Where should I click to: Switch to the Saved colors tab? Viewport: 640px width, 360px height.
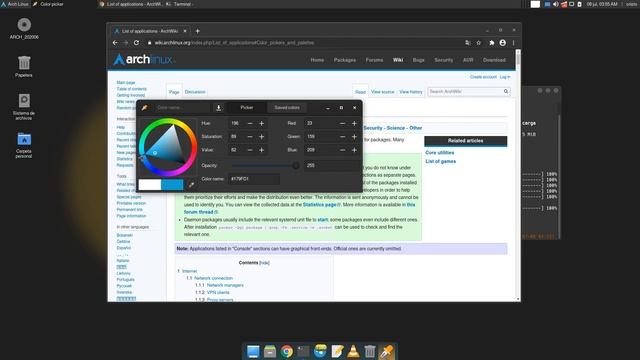287,108
